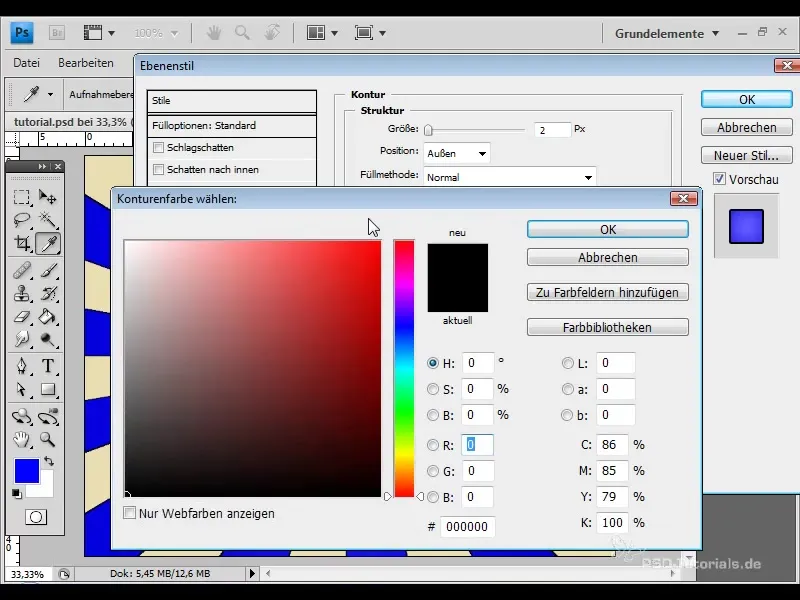This screenshot has height=600, width=800.
Task: Select the Rectangle shape tool
Action: point(48,389)
